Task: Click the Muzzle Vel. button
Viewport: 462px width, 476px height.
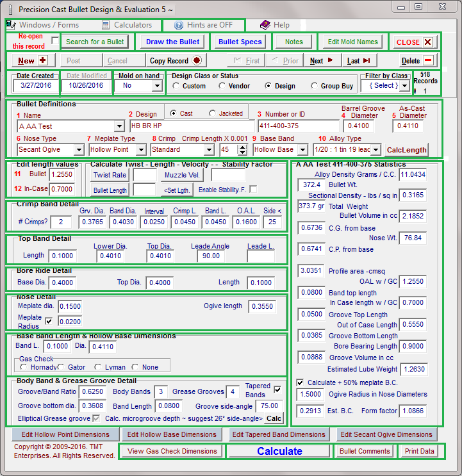Action: point(182,175)
